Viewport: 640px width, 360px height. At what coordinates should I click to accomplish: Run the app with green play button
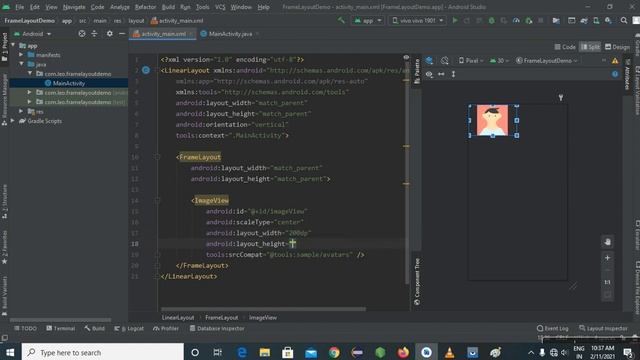pyautogui.click(x=455, y=20)
